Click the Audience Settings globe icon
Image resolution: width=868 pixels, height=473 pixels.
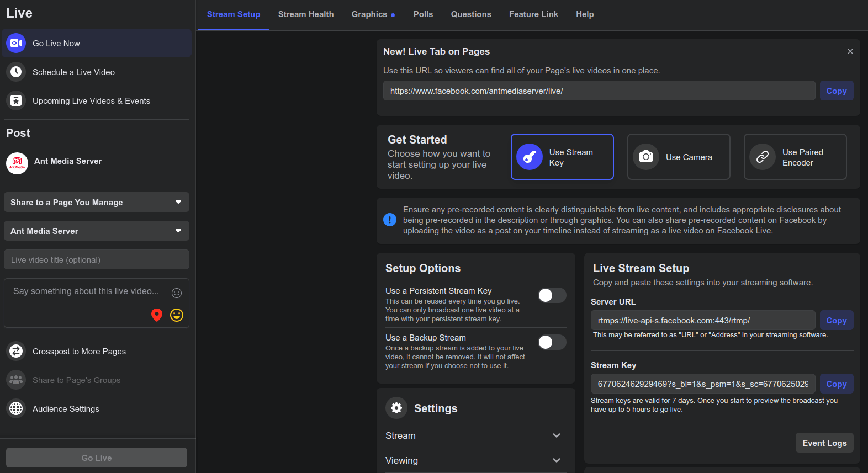16,408
